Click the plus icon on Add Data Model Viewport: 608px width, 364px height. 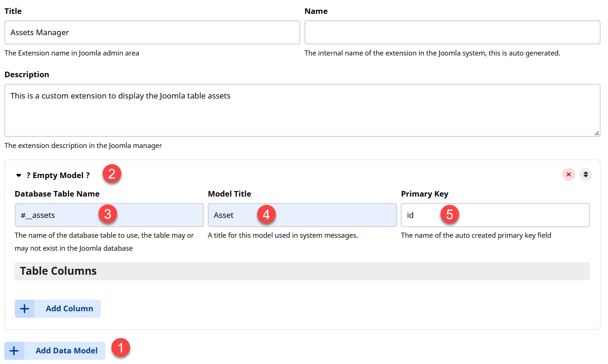[x=14, y=351]
